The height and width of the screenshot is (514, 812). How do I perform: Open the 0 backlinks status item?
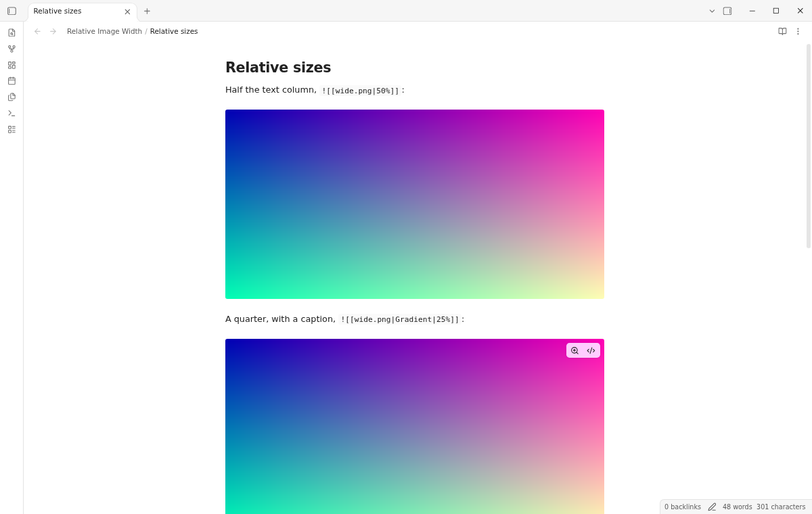tap(683, 507)
